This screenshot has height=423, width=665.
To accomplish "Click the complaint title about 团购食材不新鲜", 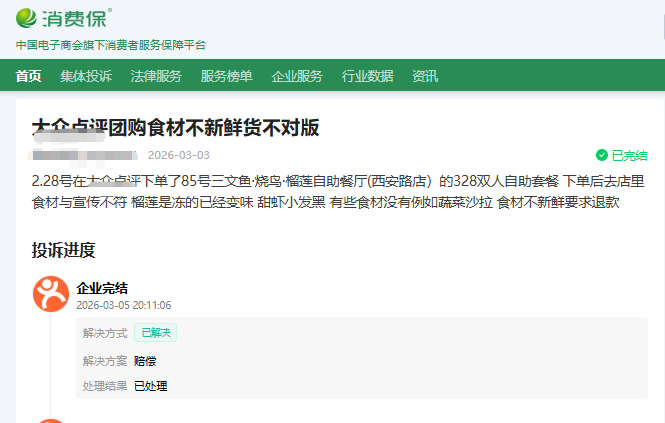I will [175, 127].
